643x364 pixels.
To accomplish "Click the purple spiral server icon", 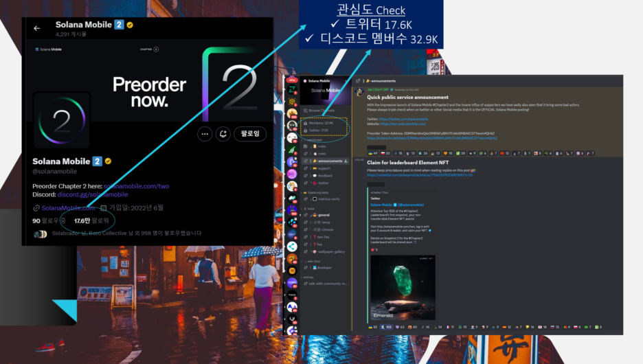I will pos(292,174).
